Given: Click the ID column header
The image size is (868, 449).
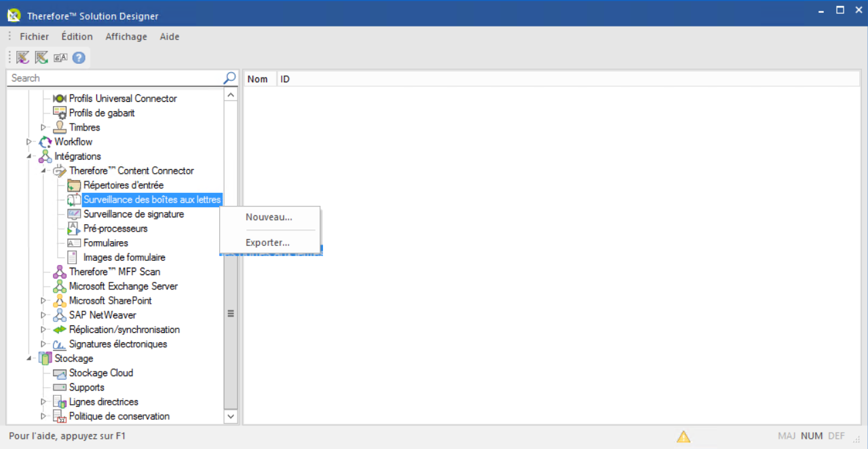Looking at the screenshot, I should click(568, 79).
